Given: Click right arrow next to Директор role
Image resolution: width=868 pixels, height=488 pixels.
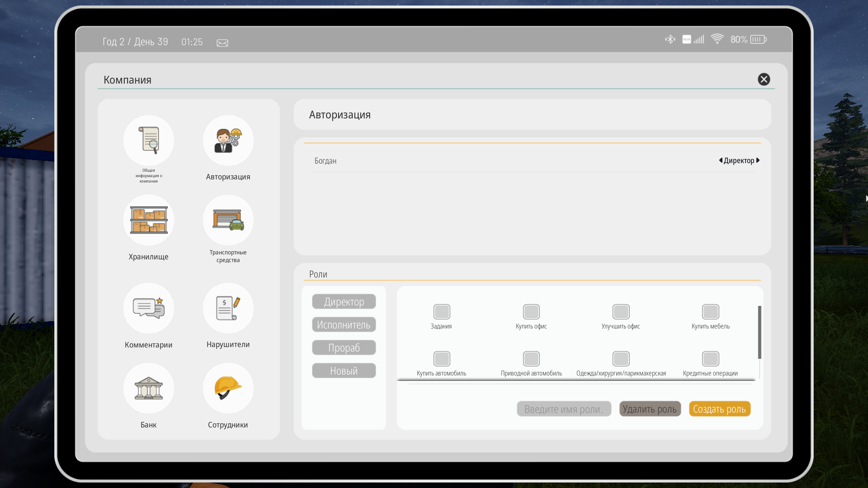Looking at the screenshot, I should (x=758, y=160).
